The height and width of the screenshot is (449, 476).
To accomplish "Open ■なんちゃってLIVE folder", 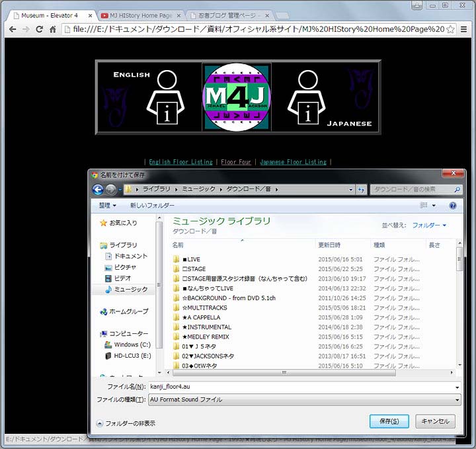I will pos(203,288).
